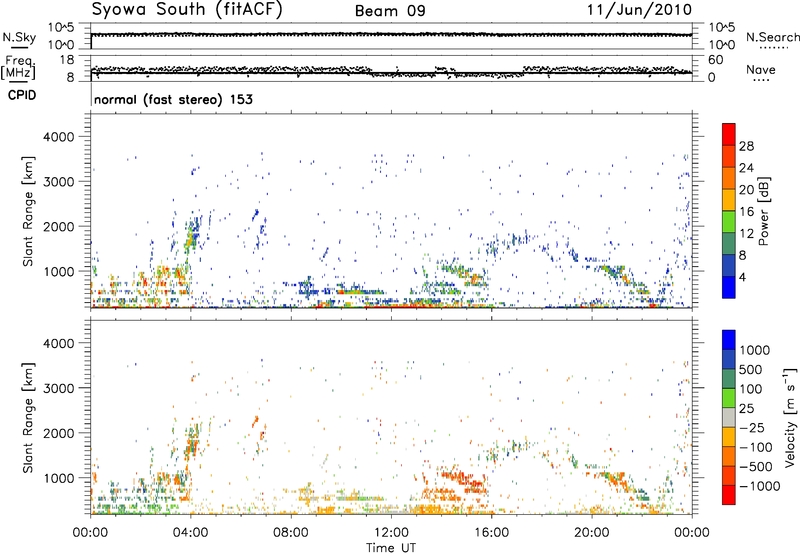
Task: Click the "16:00" time tick label
Action: pos(491,533)
